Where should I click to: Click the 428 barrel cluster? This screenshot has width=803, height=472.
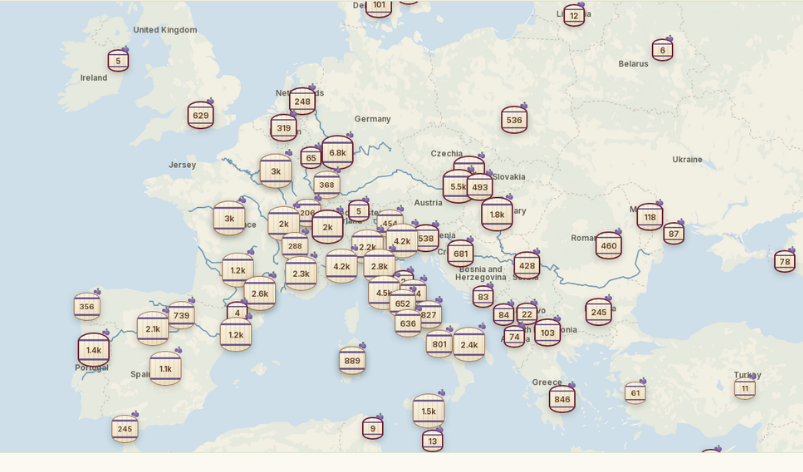click(527, 266)
